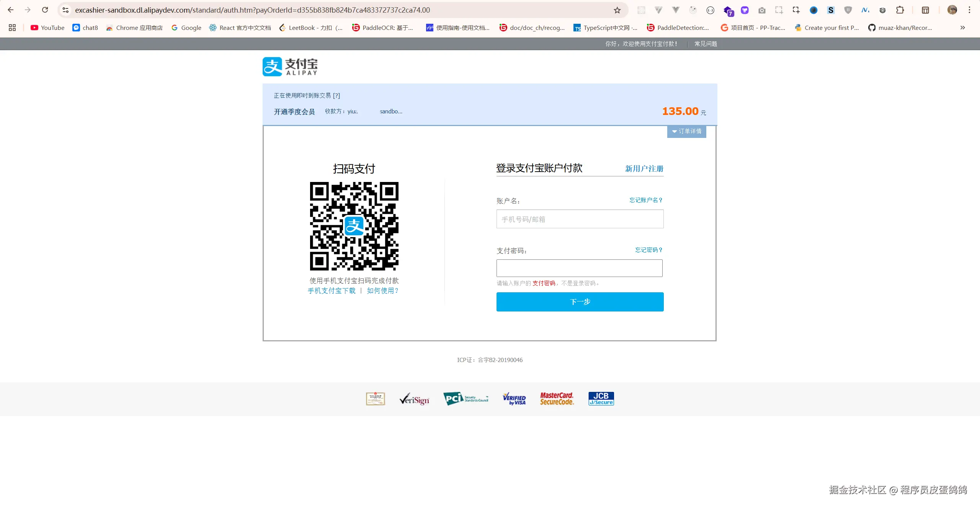Open the TypeScript中文网 bookmark
This screenshot has height=508, width=980.
pos(605,28)
